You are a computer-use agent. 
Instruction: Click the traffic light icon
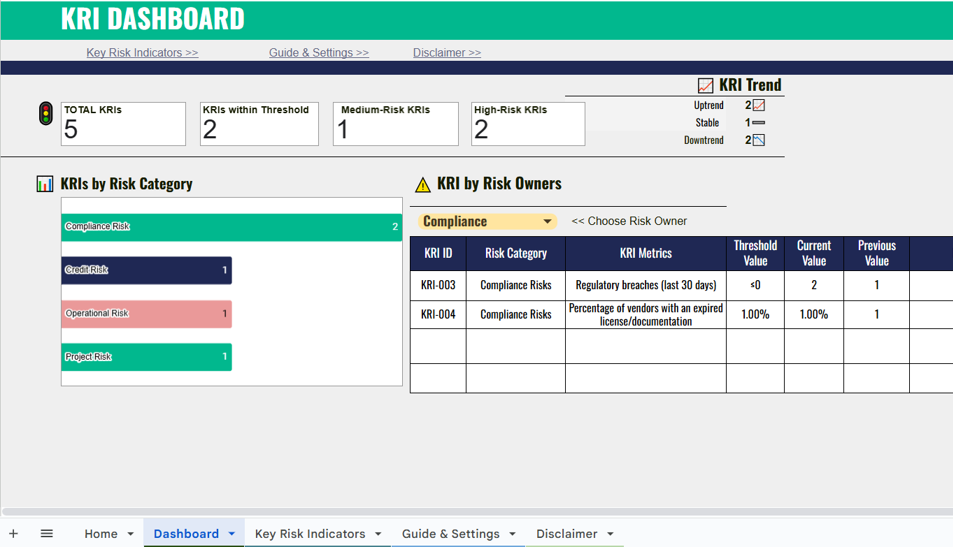pos(45,114)
